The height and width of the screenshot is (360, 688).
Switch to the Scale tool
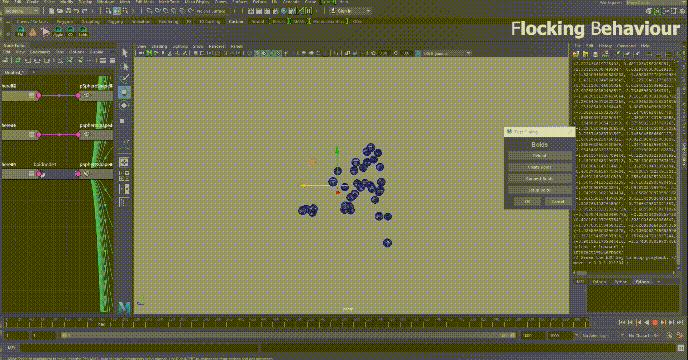(x=123, y=120)
